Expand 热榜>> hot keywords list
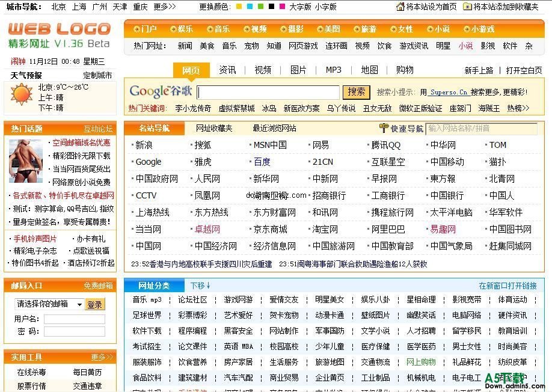The height and width of the screenshot is (392, 552). (x=518, y=108)
